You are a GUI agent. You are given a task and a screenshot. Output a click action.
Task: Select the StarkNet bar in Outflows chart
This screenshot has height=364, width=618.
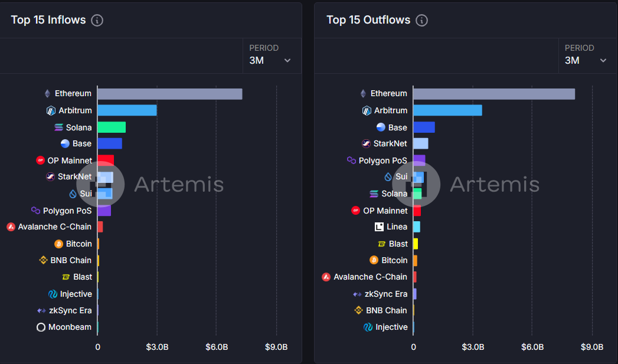tap(421, 143)
